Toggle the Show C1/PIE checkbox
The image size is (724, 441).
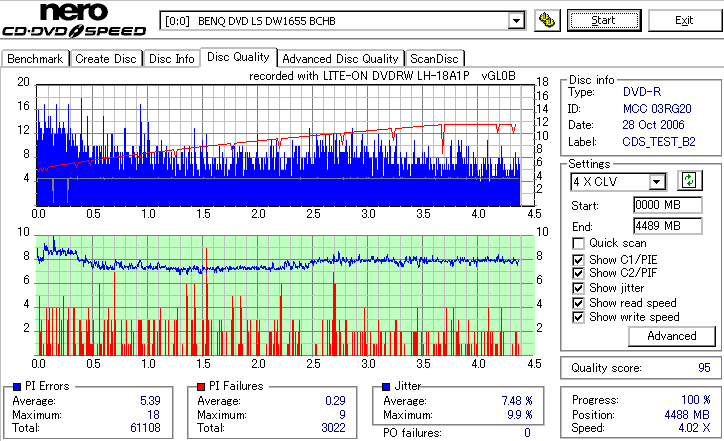coord(578,260)
